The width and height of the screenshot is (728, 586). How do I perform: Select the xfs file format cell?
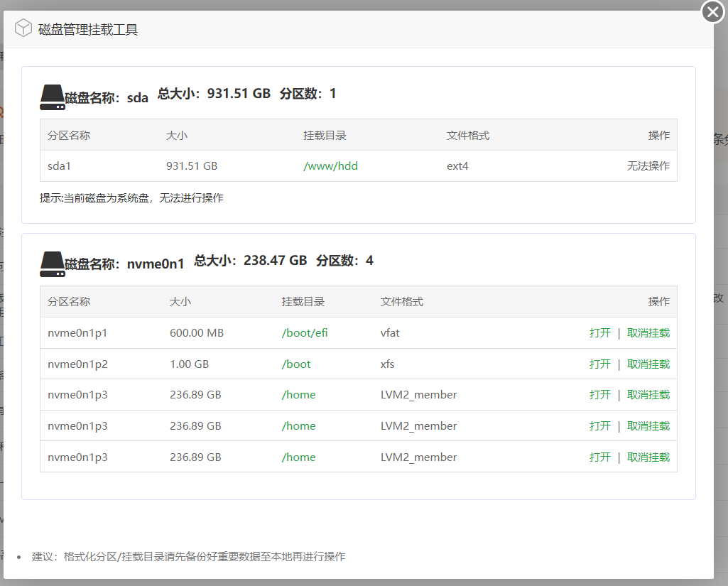(x=387, y=364)
